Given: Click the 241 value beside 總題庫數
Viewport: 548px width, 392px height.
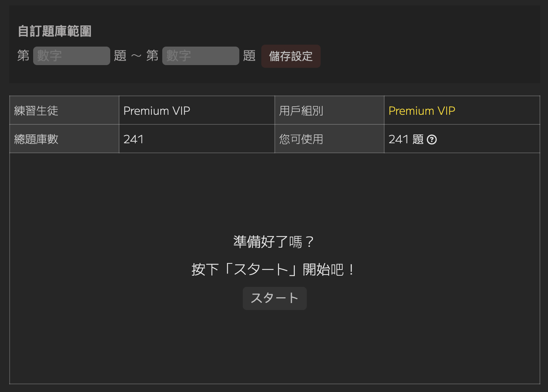Looking at the screenshot, I should (x=133, y=139).
